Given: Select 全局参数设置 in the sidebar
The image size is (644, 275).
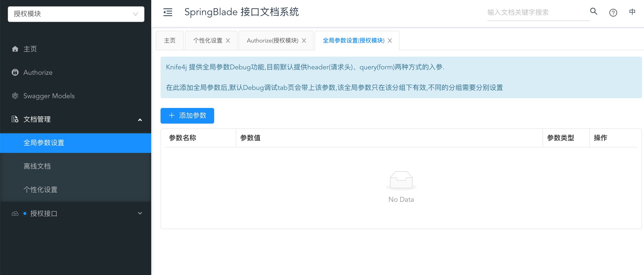Looking at the screenshot, I should (x=76, y=143).
